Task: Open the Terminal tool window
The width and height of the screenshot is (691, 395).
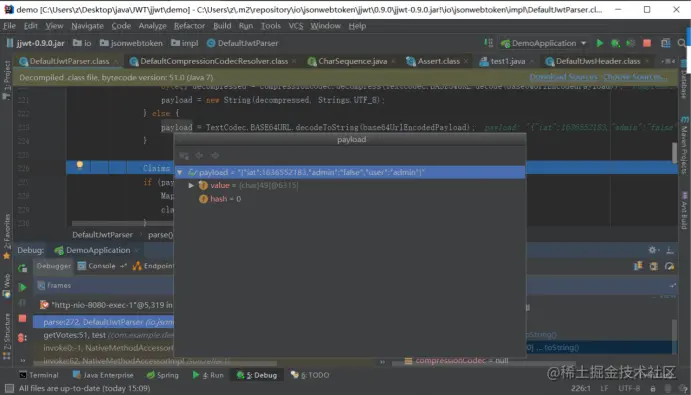Action: click(39, 375)
